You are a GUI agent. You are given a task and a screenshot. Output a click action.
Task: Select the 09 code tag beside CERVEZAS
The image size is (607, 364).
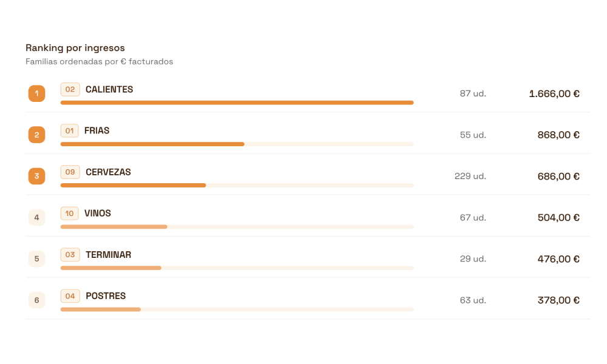[x=70, y=172]
